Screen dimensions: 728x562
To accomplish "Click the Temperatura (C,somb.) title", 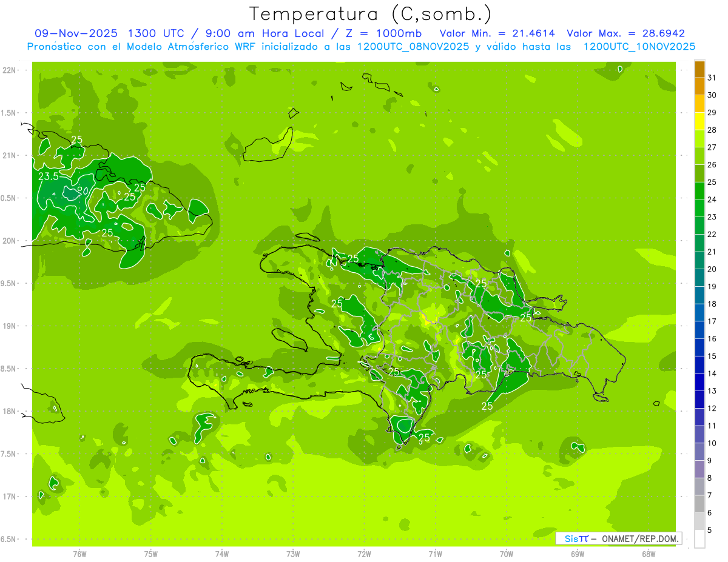I will tap(371, 14).
